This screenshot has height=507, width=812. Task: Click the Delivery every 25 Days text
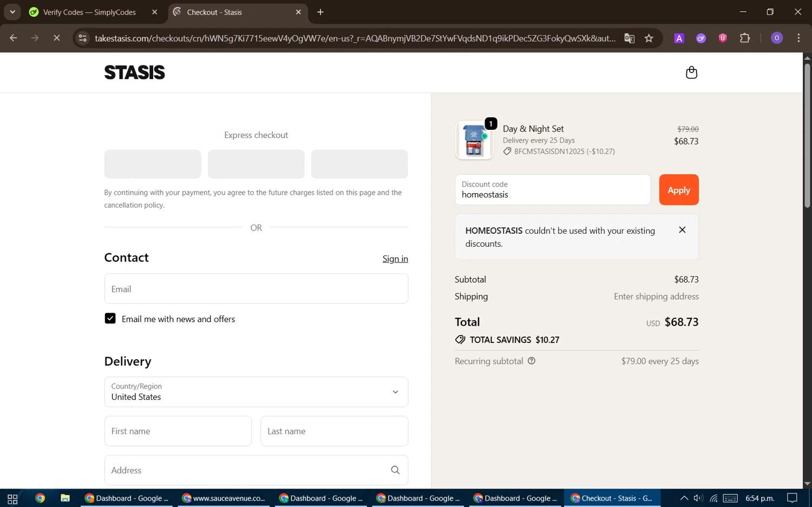539,140
